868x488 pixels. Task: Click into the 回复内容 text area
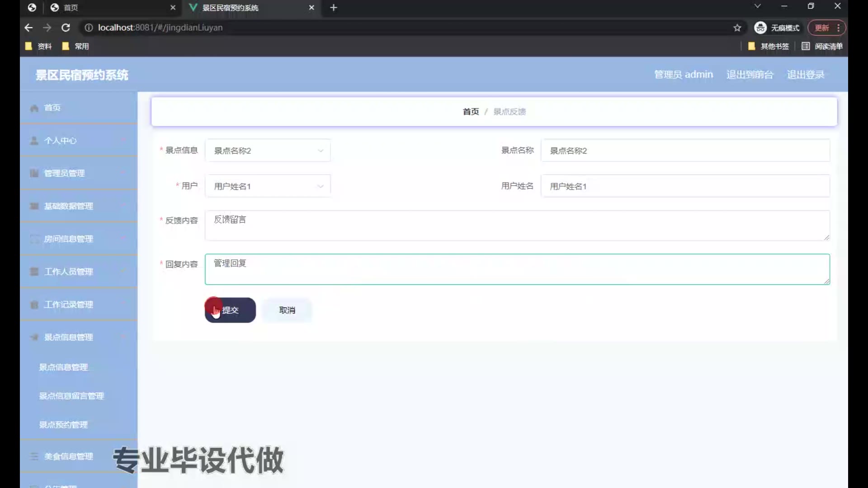point(517,269)
